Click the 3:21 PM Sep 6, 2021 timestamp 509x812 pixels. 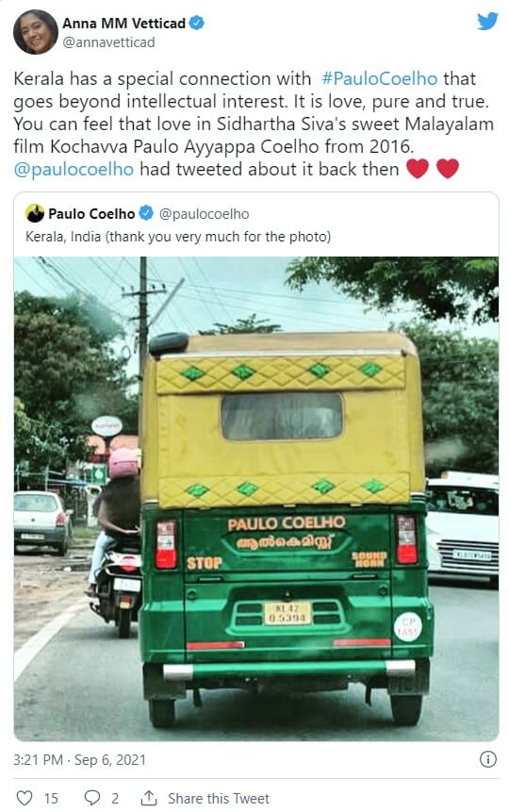pyautogui.click(x=80, y=760)
